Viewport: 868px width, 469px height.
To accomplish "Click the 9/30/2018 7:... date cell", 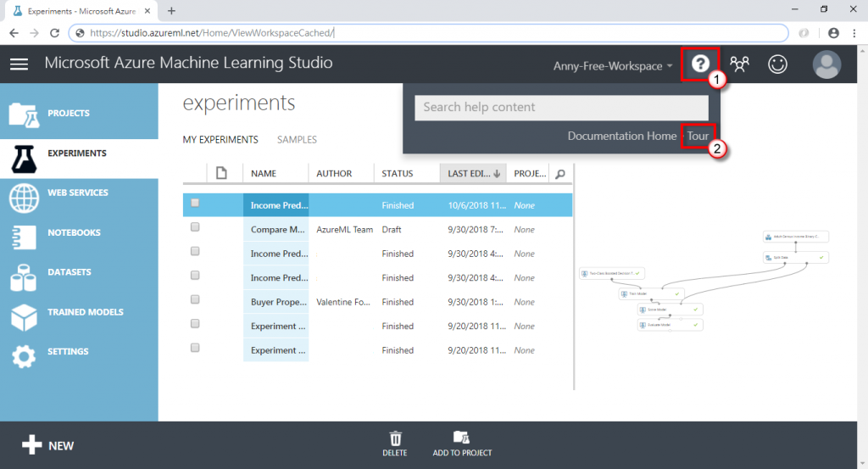I will coord(476,229).
